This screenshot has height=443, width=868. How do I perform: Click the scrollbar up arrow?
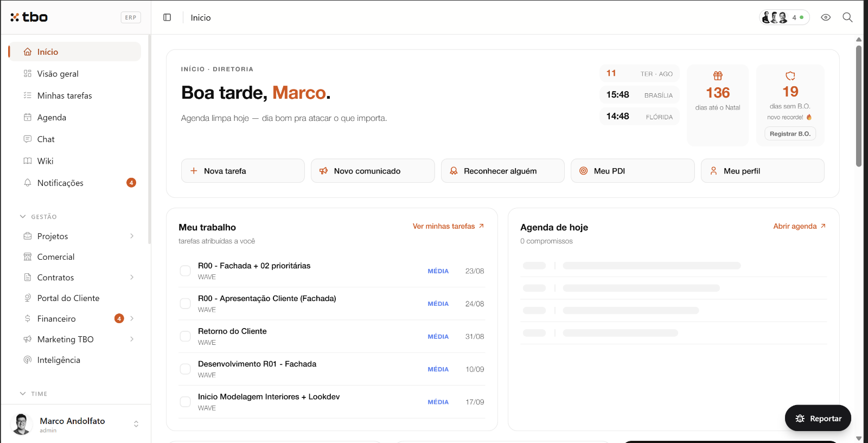pos(859,40)
